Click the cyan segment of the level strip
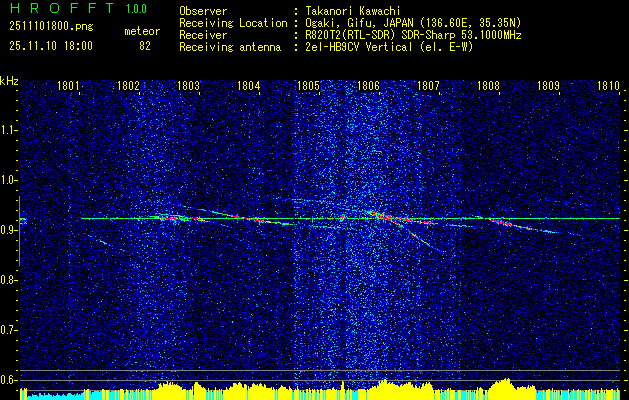Image resolution: width=629 pixels, height=400 pixels. [56, 396]
